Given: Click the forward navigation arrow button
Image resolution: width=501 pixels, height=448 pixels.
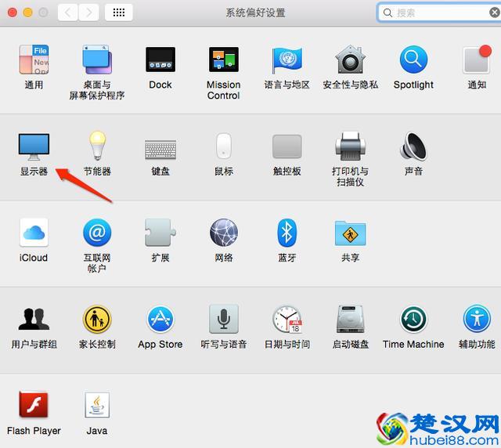Looking at the screenshot, I should [x=88, y=13].
